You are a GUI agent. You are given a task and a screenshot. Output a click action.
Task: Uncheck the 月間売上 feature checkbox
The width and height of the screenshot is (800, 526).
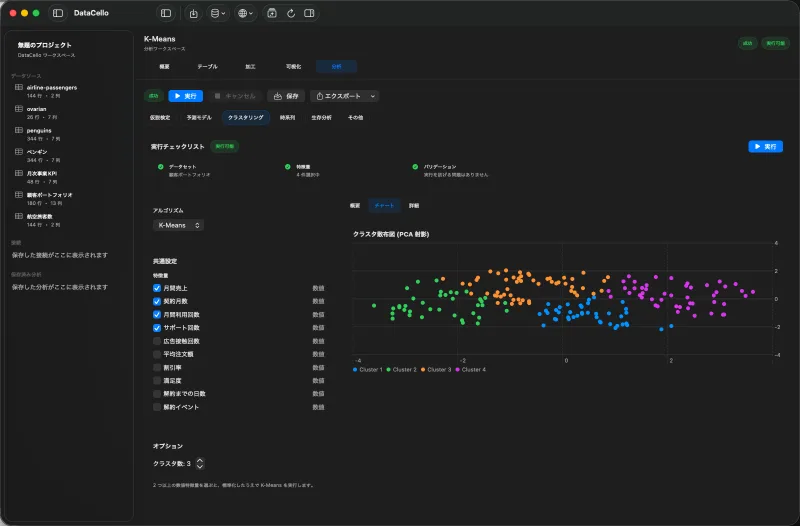(x=157, y=288)
